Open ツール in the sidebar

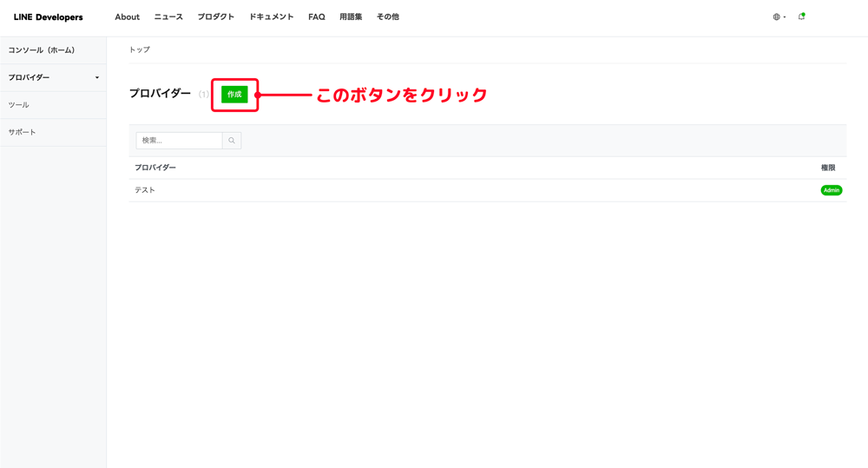click(x=53, y=105)
